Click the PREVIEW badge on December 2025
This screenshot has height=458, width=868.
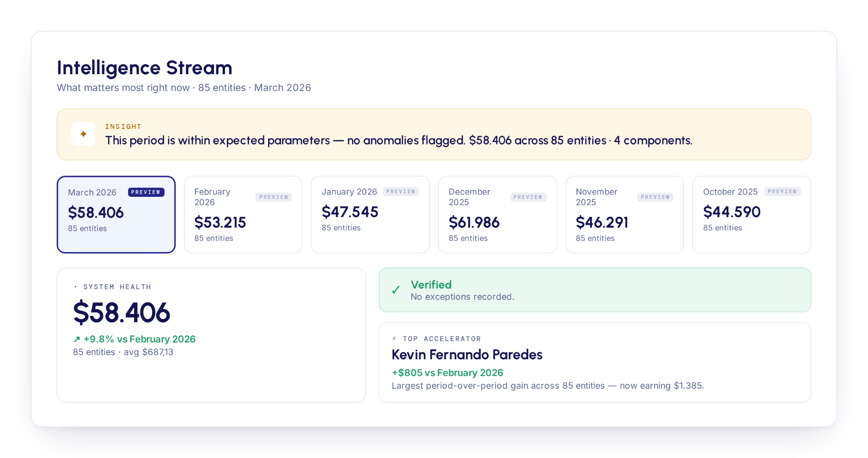528,197
